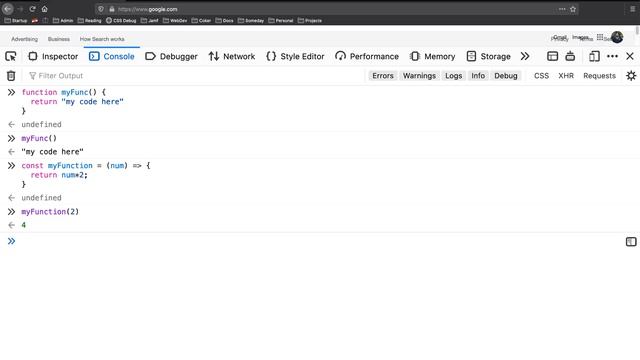Switch to multi-line editor mode
640x360 pixels.
tap(631, 242)
